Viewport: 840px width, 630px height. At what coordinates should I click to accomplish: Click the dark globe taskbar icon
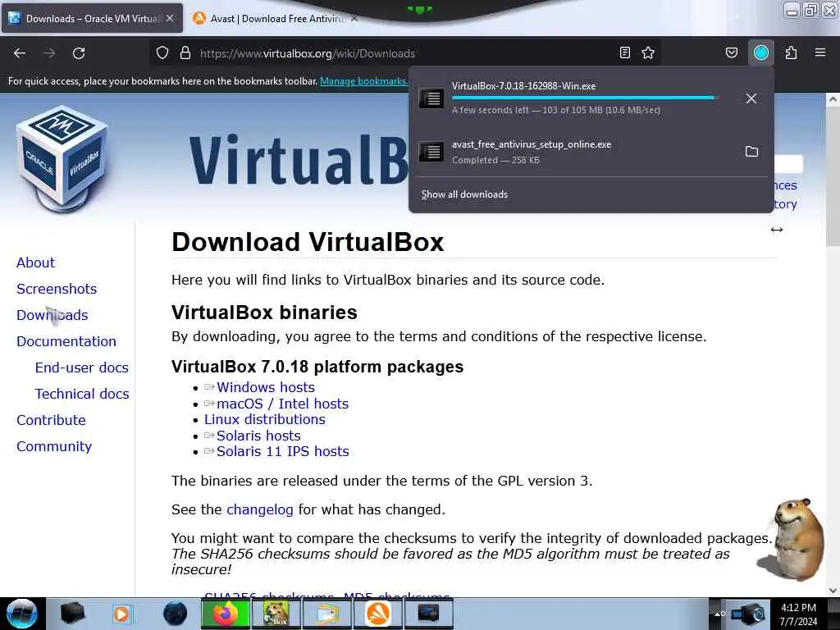coord(175,614)
